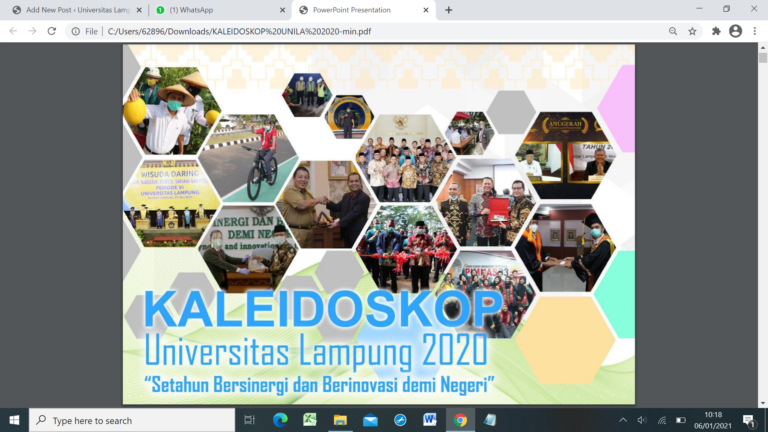Screen dimensions: 768x432
Task: Open File Explorer from taskbar
Action: click(x=340, y=420)
